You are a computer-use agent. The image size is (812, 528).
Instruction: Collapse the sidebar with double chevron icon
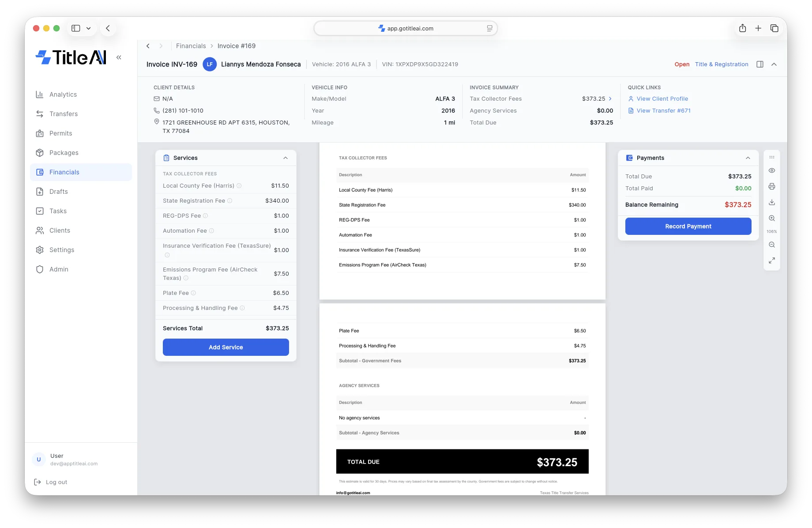pyautogui.click(x=119, y=57)
